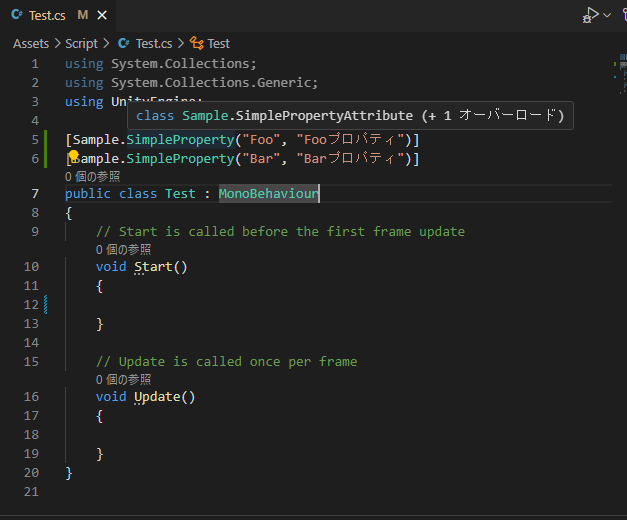Click the 'using' keyword on line 1

[84, 64]
